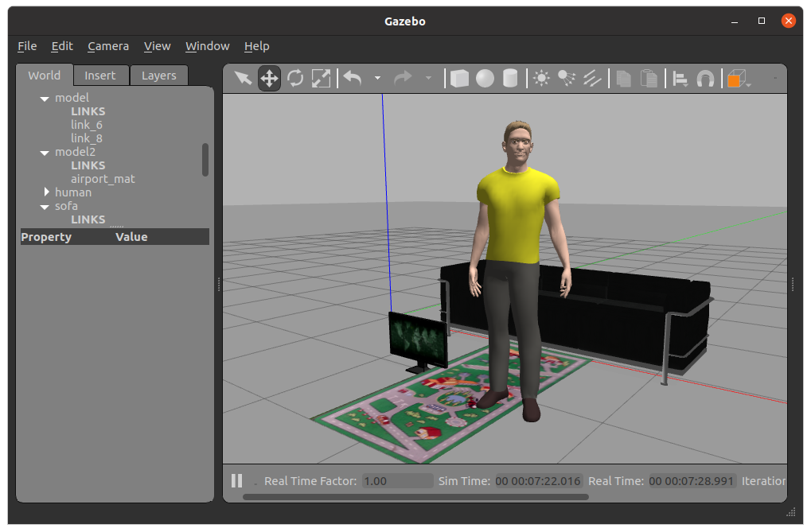Open the Camera menu
Screen dimensions: 811x532
(108, 46)
